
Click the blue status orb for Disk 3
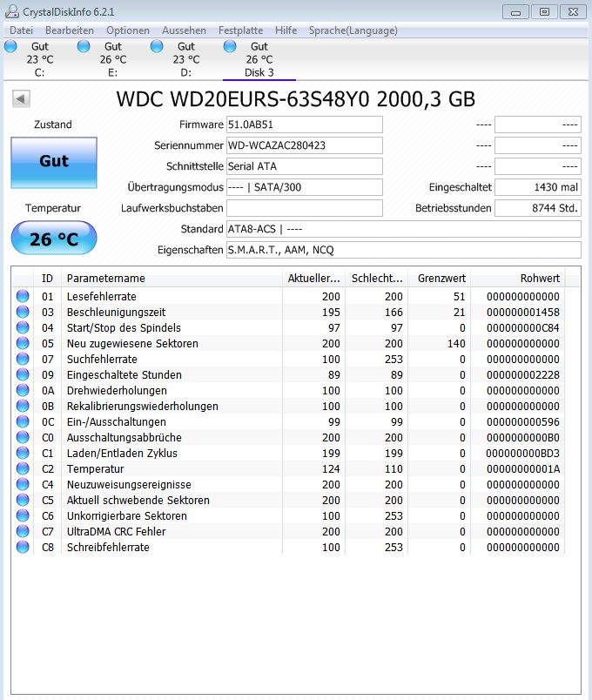pos(230,46)
